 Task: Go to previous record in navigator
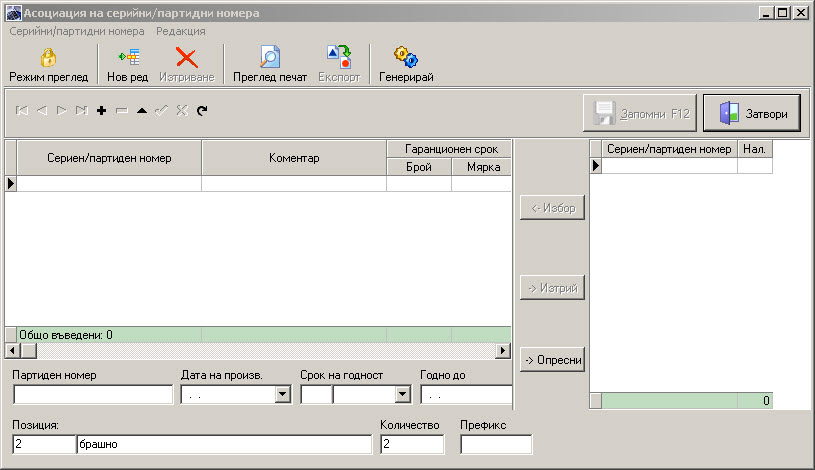click(42, 110)
